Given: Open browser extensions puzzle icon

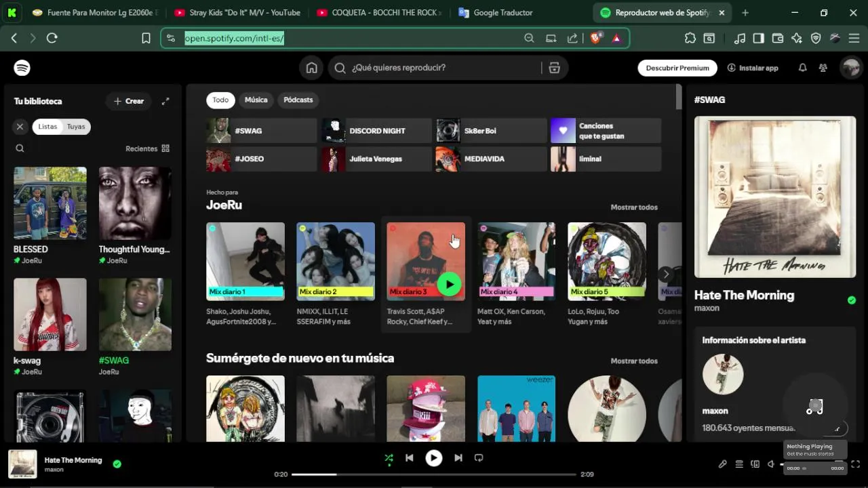Looking at the screenshot, I should click(x=690, y=38).
